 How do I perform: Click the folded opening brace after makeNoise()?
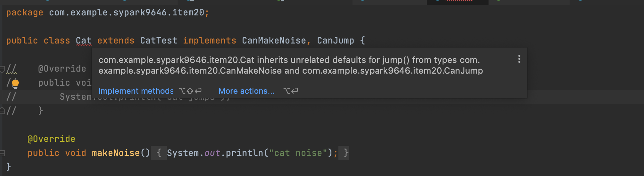(x=159, y=153)
